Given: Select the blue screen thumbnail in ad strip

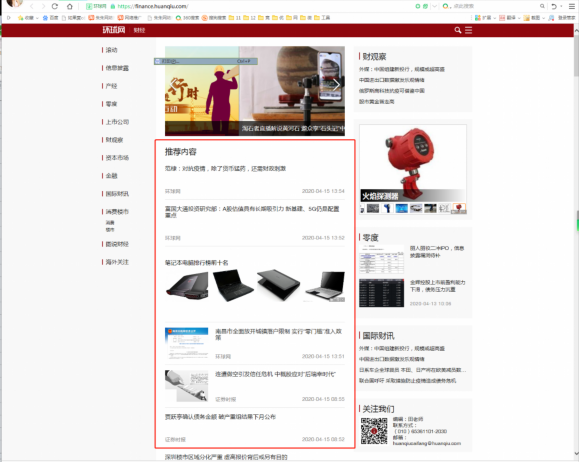Looking at the screenshot, I should click(401, 208).
